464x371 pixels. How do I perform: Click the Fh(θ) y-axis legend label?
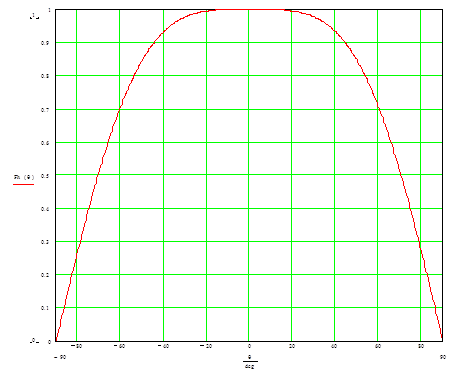24,177
